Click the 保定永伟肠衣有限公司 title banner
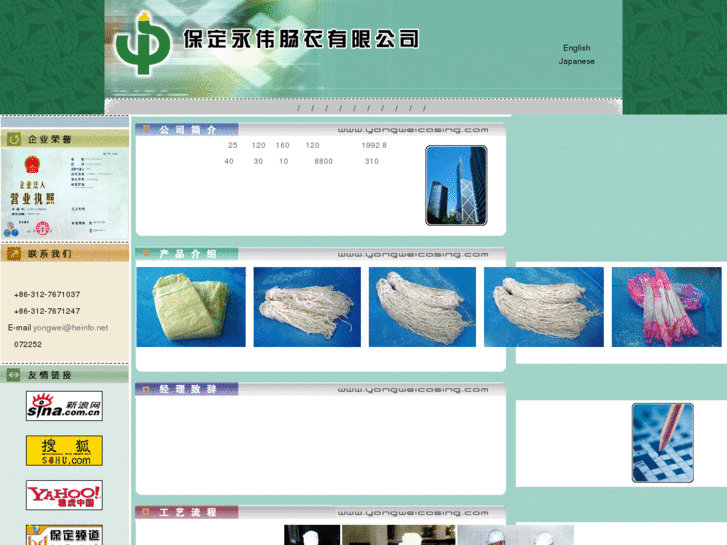This screenshot has width=727, height=545. 301,39
